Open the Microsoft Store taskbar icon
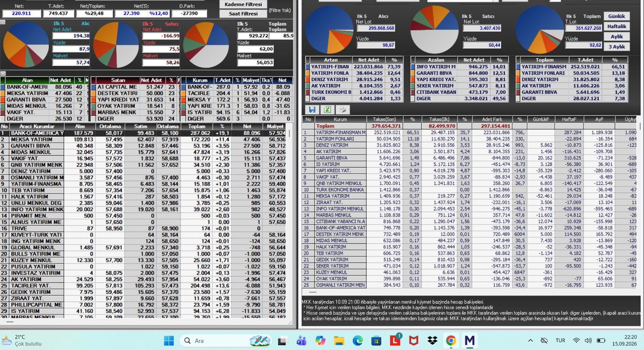Image resolution: width=644 pixels, height=350 pixels. pos(377,340)
